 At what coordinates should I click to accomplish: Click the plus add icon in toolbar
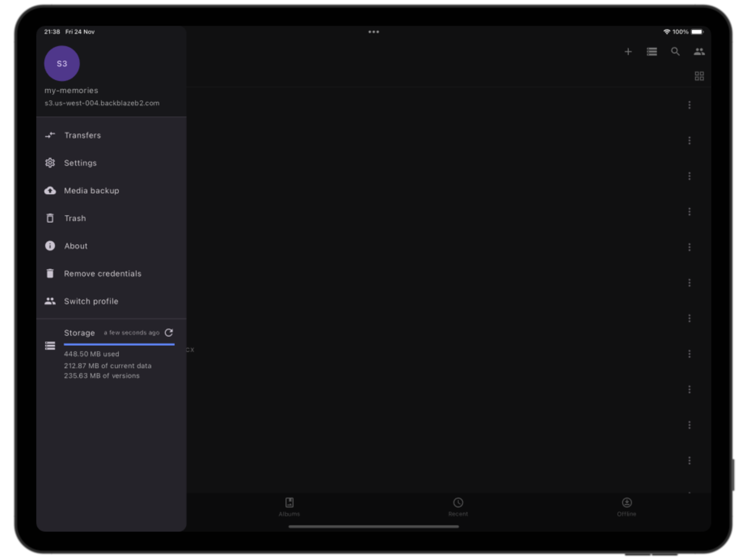(x=628, y=52)
